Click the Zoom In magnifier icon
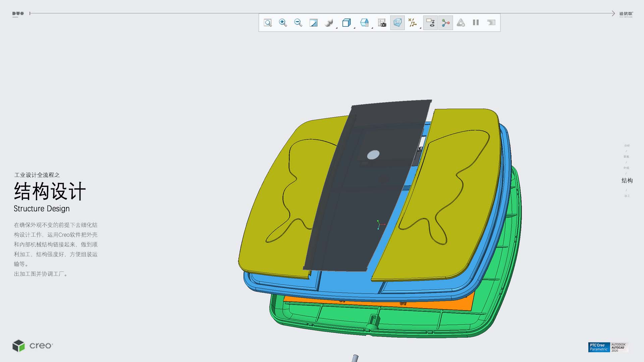Viewport: 644px width, 362px height. 283,23
